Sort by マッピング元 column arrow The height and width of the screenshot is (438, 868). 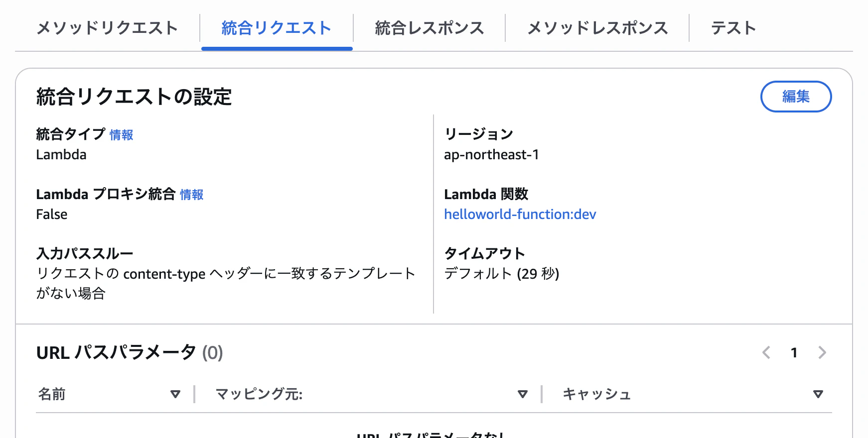pyautogui.click(x=522, y=394)
